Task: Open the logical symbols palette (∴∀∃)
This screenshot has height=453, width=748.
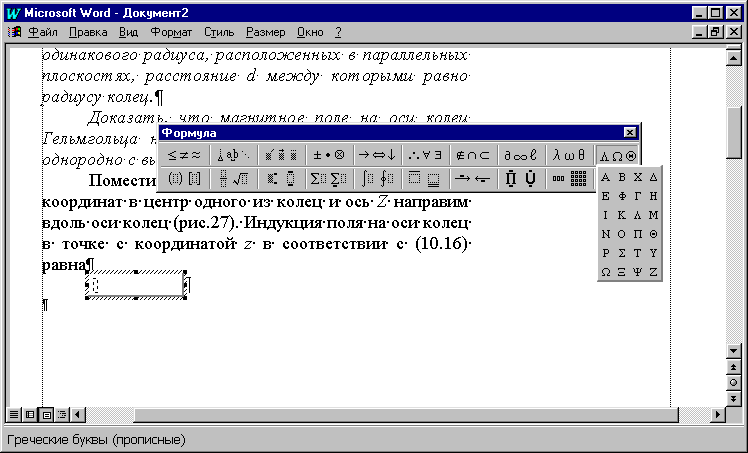Action: click(426, 155)
